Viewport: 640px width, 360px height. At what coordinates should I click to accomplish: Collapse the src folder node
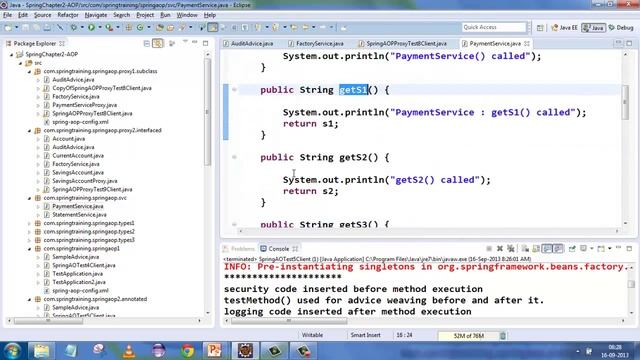pos(20,63)
